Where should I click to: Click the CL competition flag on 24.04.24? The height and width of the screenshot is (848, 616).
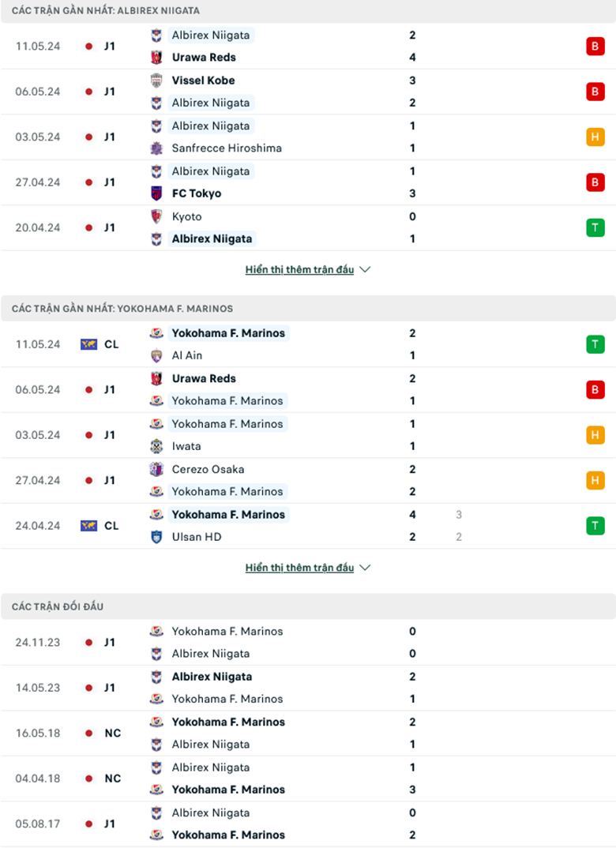pos(88,526)
